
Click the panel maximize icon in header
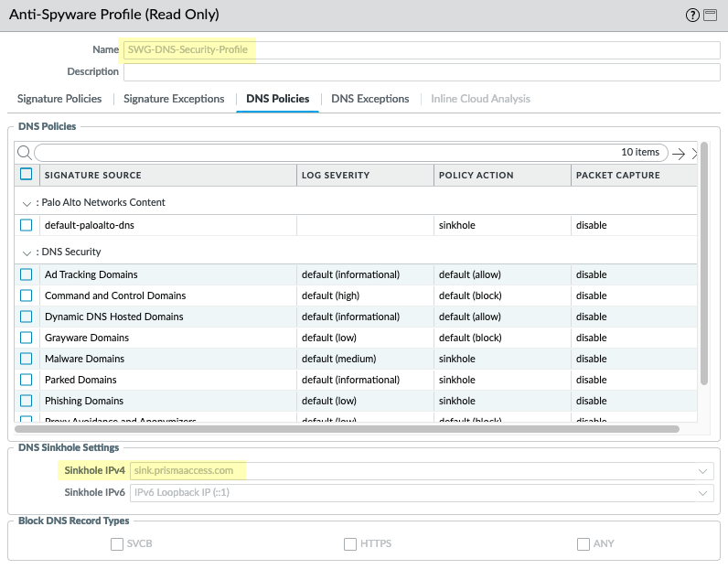[710, 16]
